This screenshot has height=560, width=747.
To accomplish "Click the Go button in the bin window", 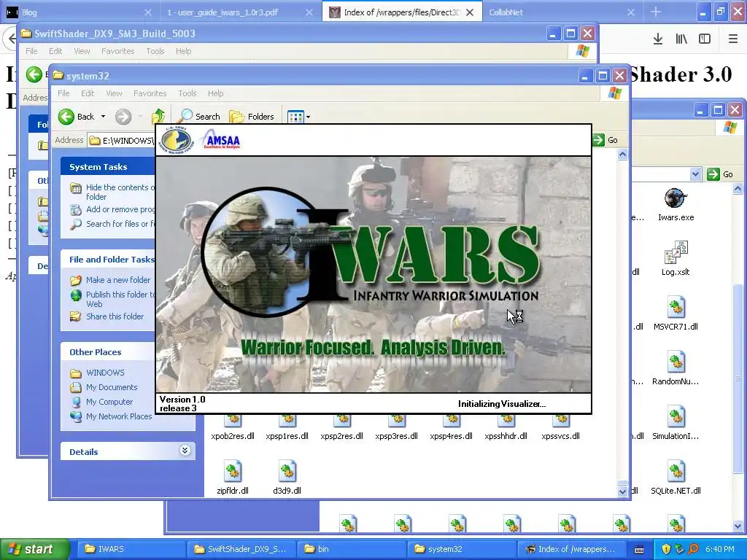I will tap(720, 174).
